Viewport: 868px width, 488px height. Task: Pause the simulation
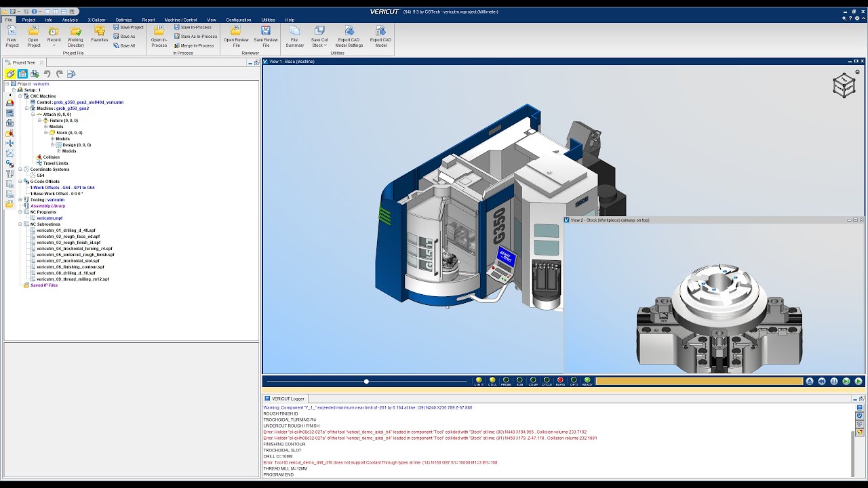(834, 382)
